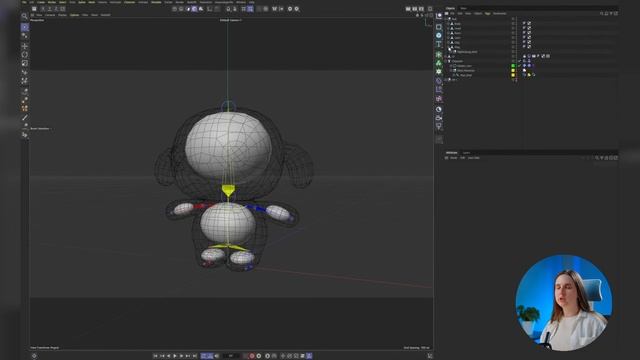Click the purple icon below the green gear
The height and width of the screenshot is (360, 640).
pyautogui.click(x=439, y=81)
